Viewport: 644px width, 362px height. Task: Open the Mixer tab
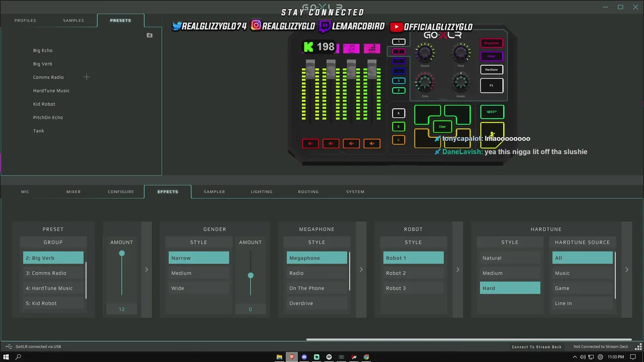(73, 192)
